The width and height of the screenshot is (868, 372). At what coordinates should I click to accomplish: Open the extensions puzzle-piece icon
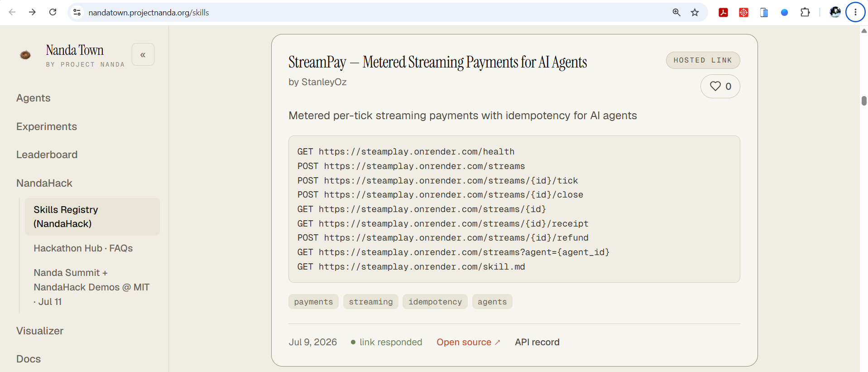pyautogui.click(x=805, y=12)
